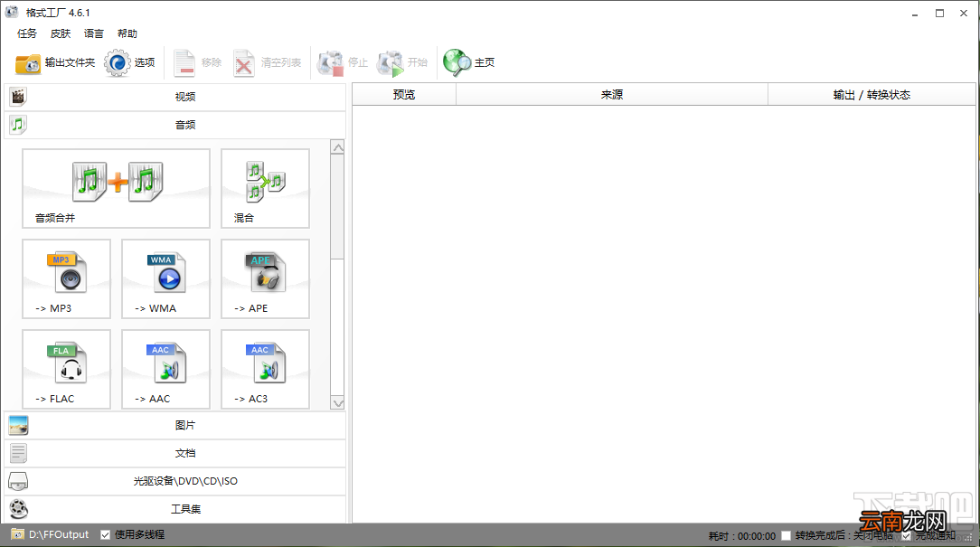The width and height of the screenshot is (980, 547).
Task: Expand the 图片 picture section
Action: click(175, 425)
